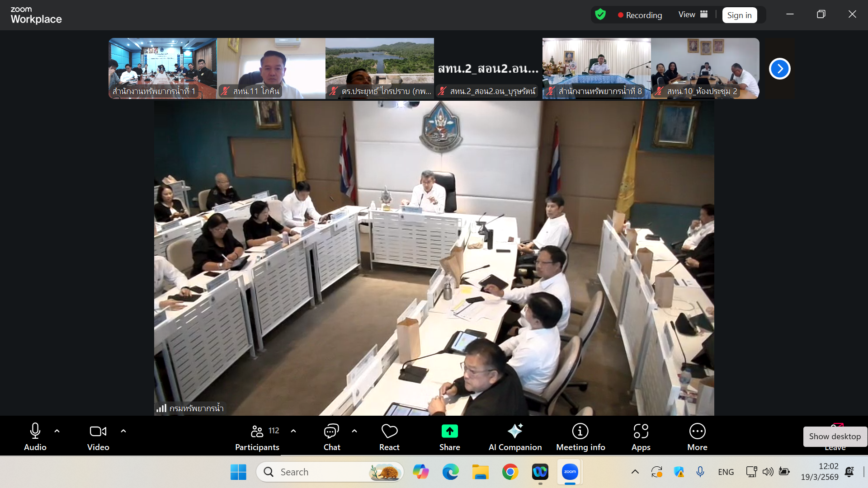Expand chat options arrow beside Chat
The image size is (868, 488).
coord(354,431)
